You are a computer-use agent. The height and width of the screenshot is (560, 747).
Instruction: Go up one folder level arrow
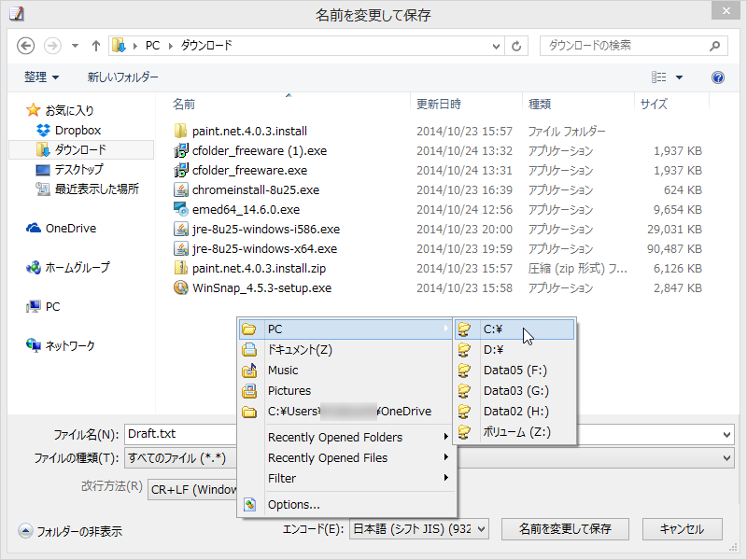pos(96,46)
